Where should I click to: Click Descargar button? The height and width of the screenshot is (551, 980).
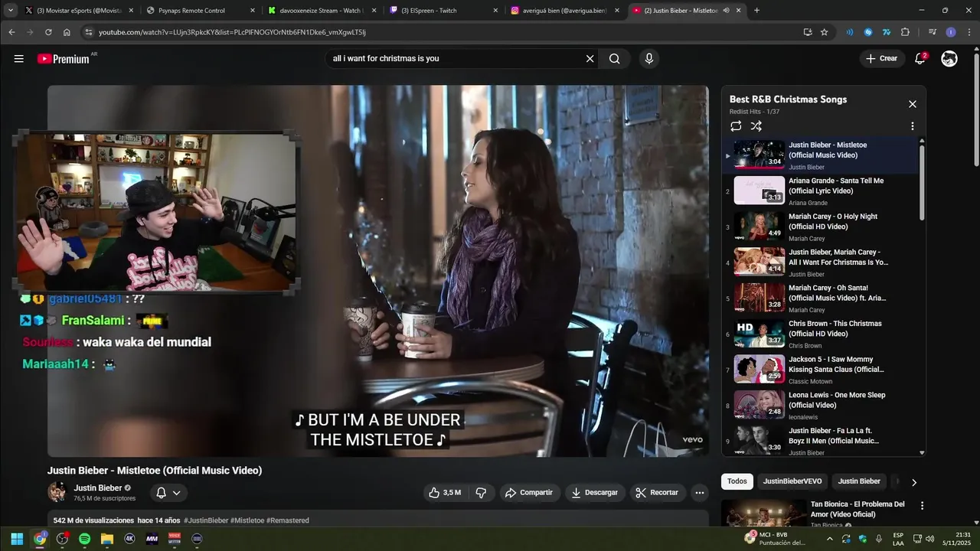595,493
